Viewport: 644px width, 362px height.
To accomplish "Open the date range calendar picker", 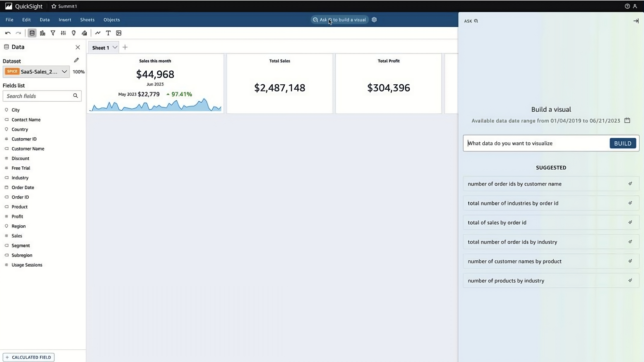I will pos(627,120).
